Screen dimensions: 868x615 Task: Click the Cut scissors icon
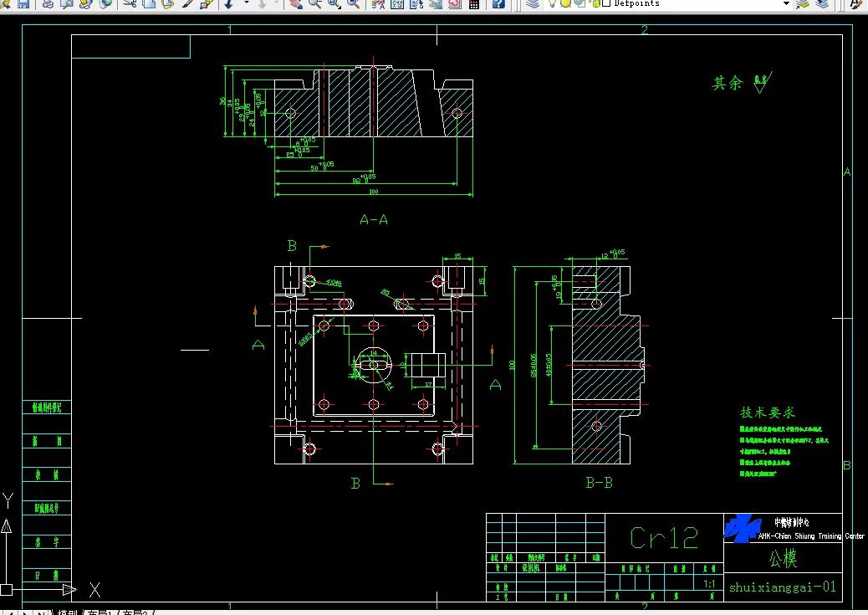pyautogui.click(x=130, y=4)
